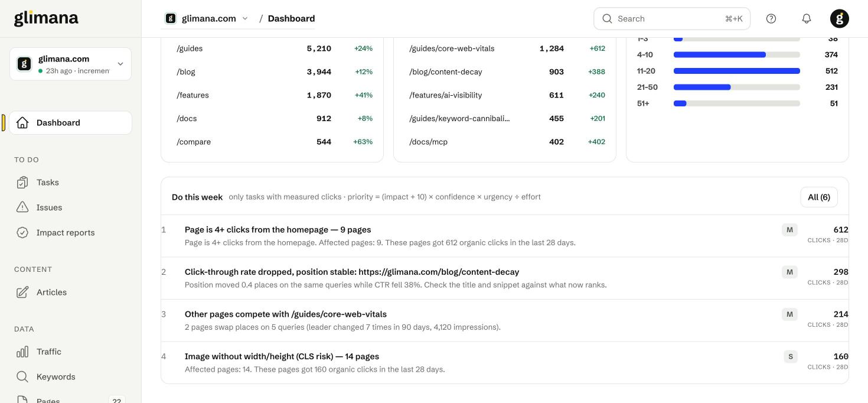Open the Articles page
Image resolution: width=868 pixels, height=403 pixels.
coord(70,292)
